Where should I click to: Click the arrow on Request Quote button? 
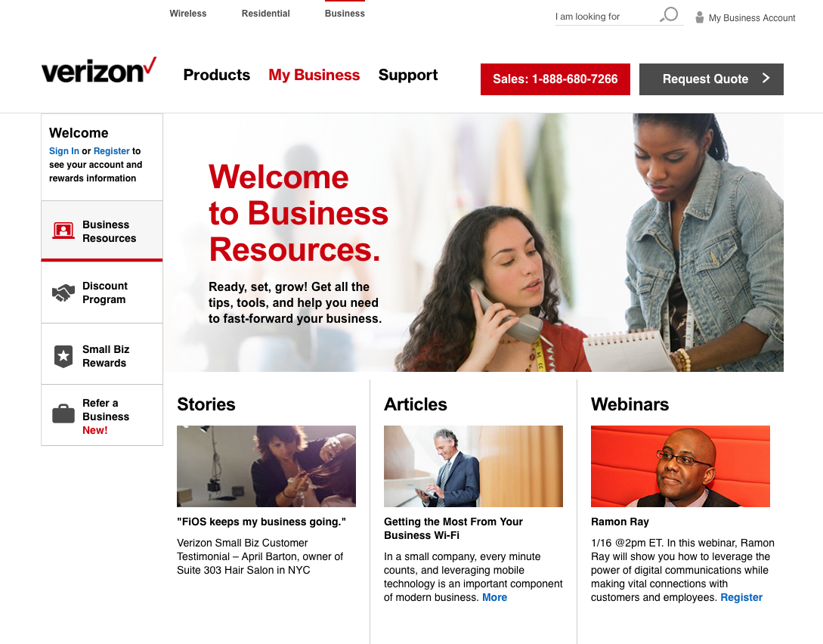click(766, 78)
